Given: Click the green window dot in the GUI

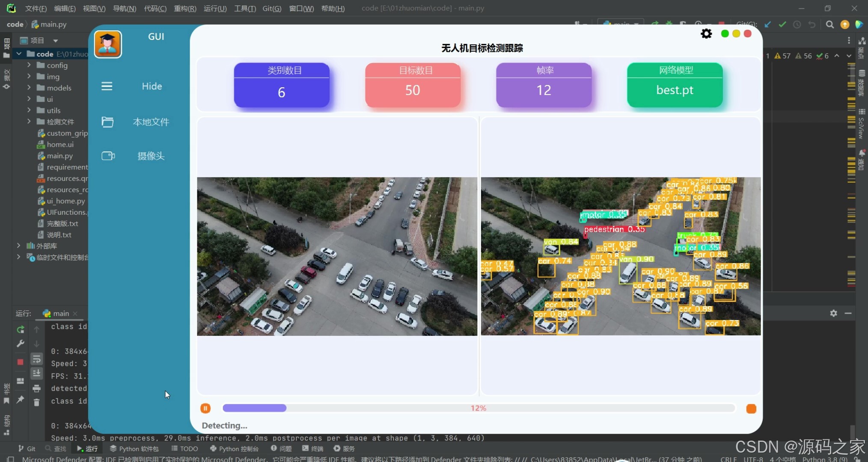Looking at the screenshot, I should click(x=725, y=33).
